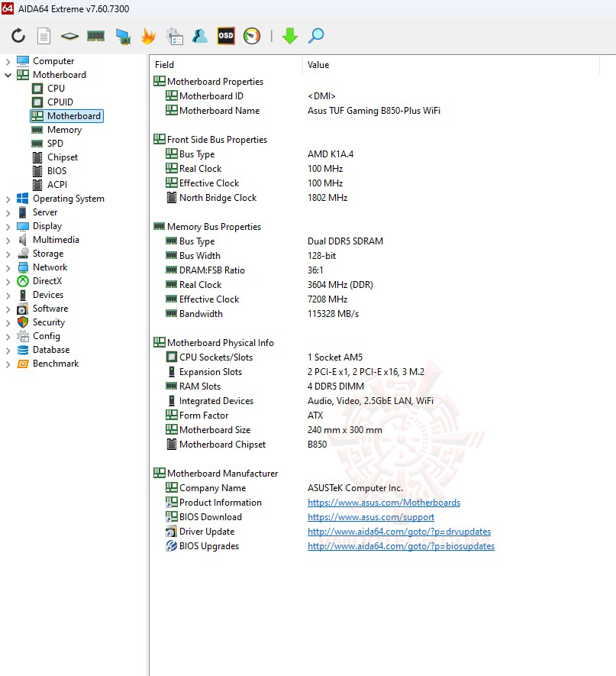
Task: Expand the Server tree node
Action: [x=8, y=212]
